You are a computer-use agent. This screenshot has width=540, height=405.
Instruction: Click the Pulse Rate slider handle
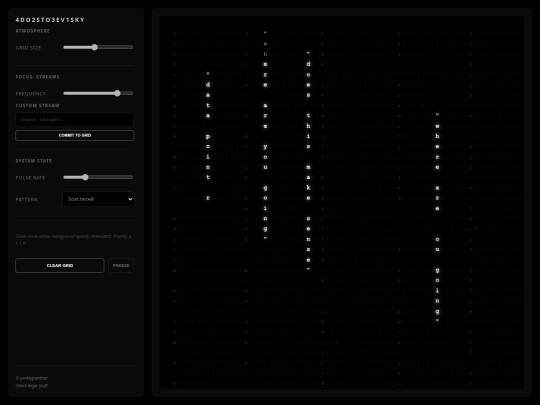tap(85, 177)
